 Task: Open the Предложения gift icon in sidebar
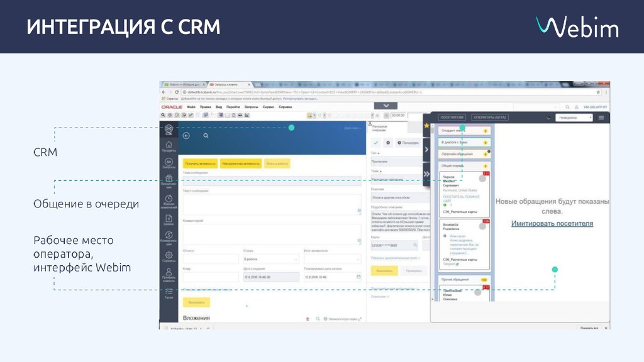[x=169, y=180]
